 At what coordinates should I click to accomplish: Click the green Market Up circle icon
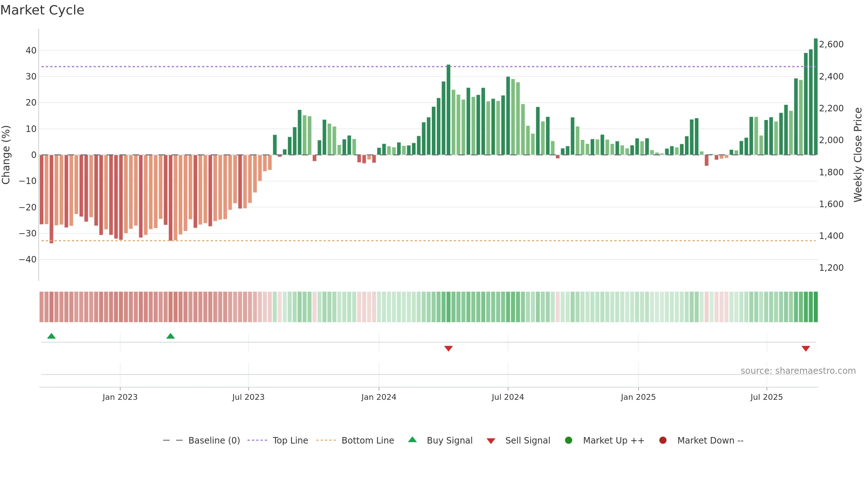[569, 440]
